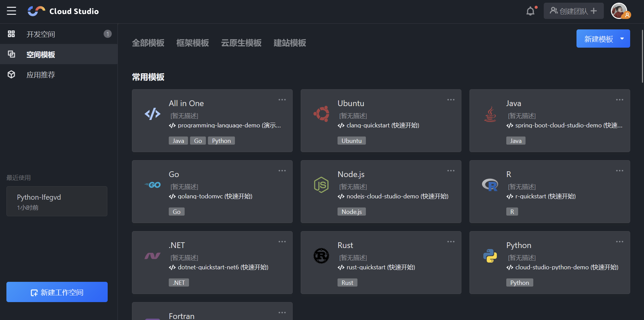Screen dimensions: 644x320
Task: Expand the 新建模板 dropdown arrow
Action: 622,39
